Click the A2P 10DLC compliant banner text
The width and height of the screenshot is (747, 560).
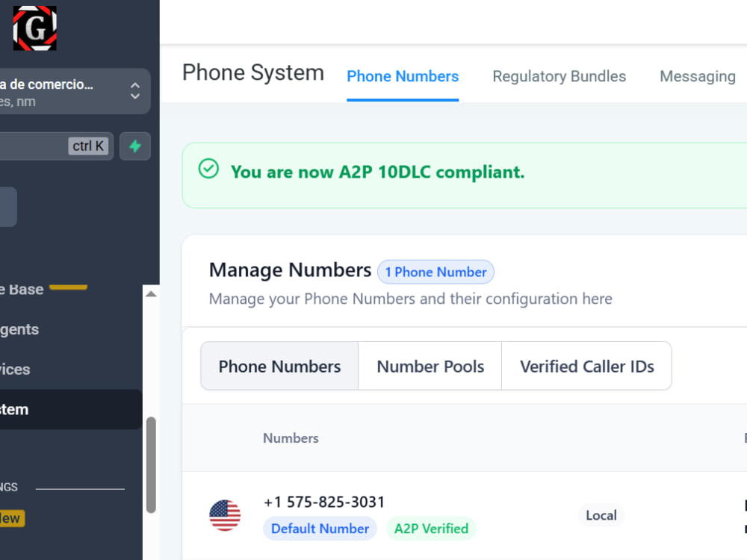(x=377, y=172)
